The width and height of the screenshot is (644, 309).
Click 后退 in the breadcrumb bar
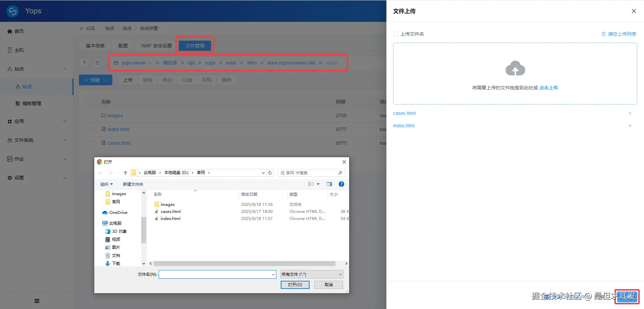87,28
